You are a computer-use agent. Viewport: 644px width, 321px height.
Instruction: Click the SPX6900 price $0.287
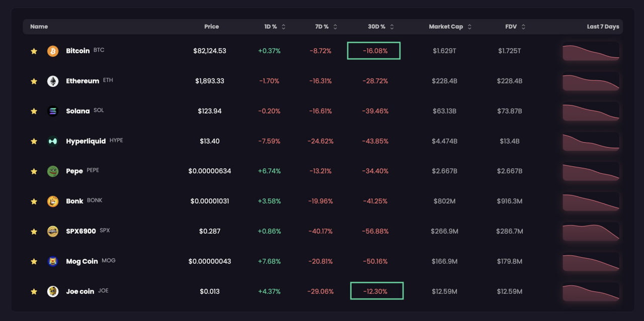pos(210,231)
